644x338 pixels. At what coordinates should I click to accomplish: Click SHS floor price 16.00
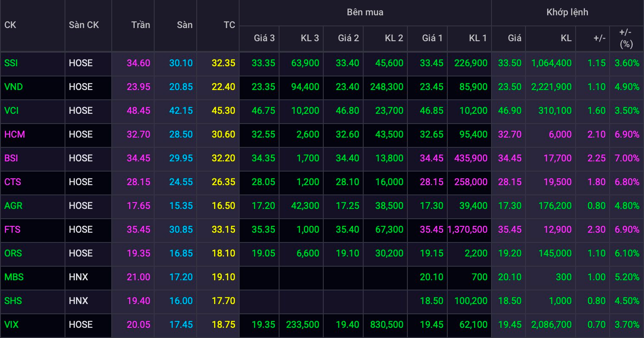click(181, 301)
